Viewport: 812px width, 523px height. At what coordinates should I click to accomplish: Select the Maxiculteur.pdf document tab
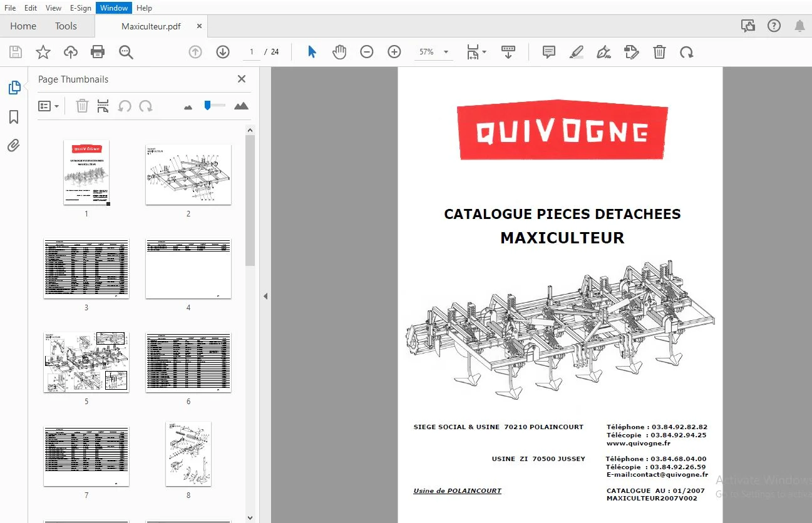151,26
